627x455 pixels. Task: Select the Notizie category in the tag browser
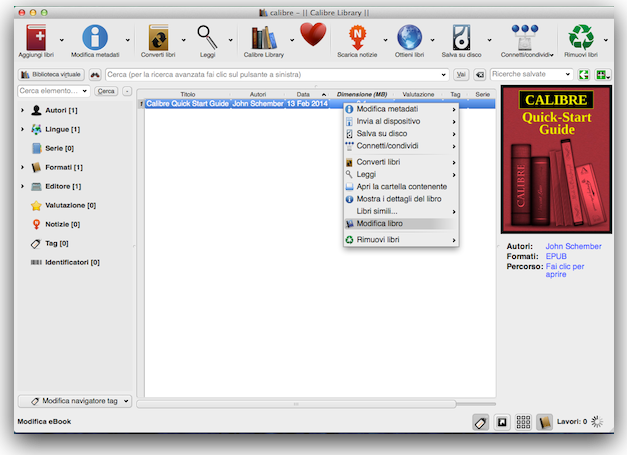click(x=62, y=224)
